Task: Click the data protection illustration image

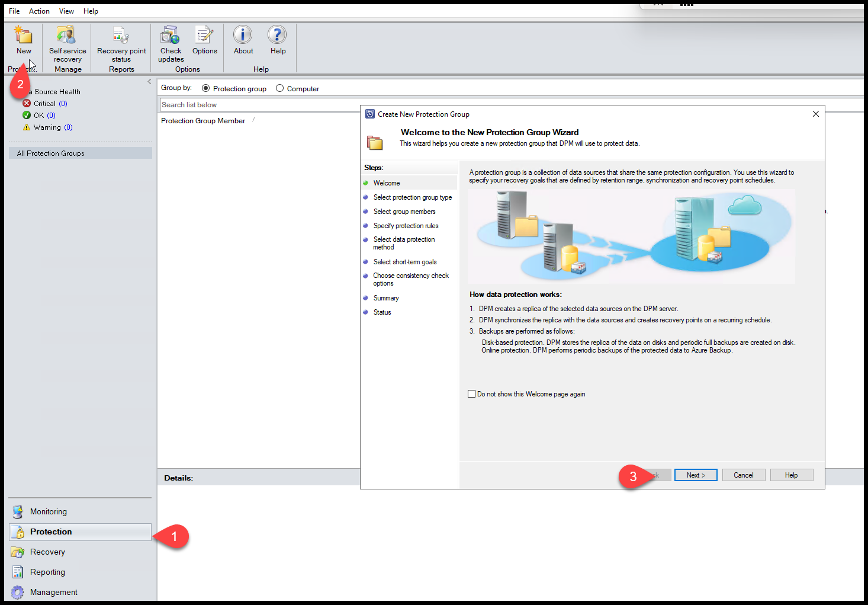Action: (631, 236)
